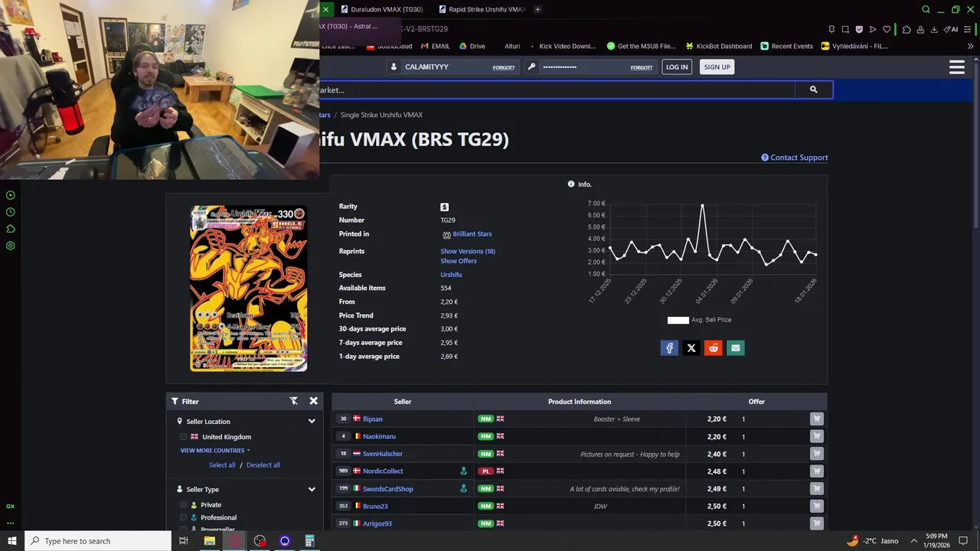Viewport: 980px width, 551px height.
Task: Click the price peak point on the chart
Action: (x=702, y=204)
